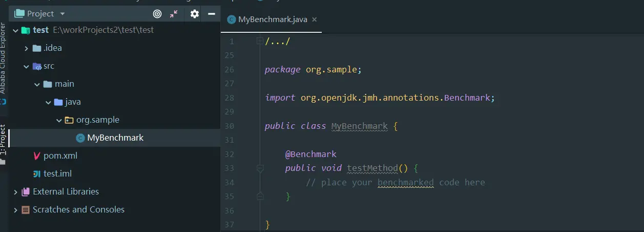Collapse all project tree nodes icon
Viewport: 644px width, 232px height.
(x=174, y=14)
